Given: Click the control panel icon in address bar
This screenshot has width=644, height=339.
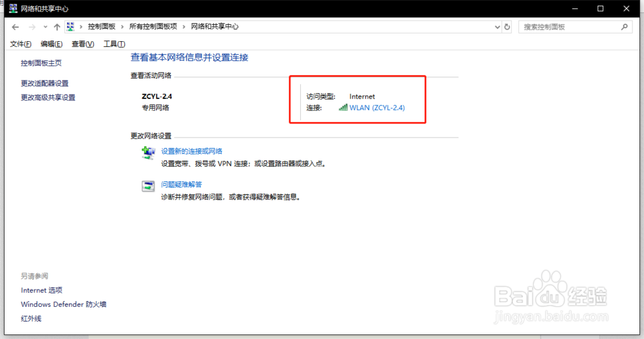Looking at the screenshot, I should (71, 26).
